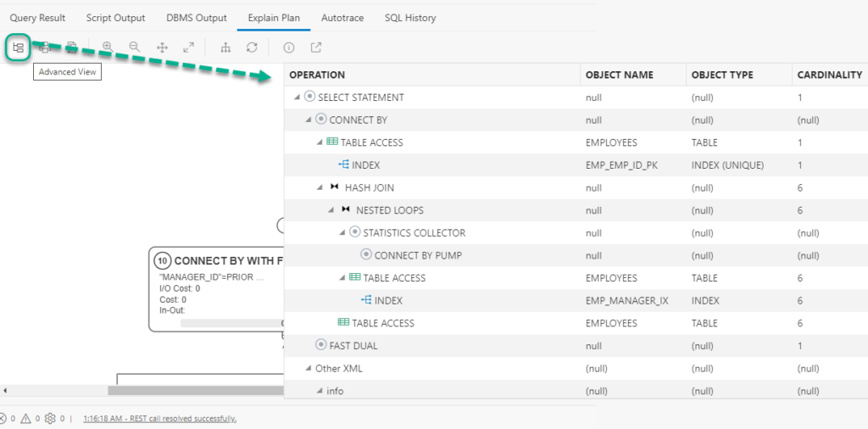Switch to the Script Output tab
The height and width of the screenshot is (429, 868).
115,18
